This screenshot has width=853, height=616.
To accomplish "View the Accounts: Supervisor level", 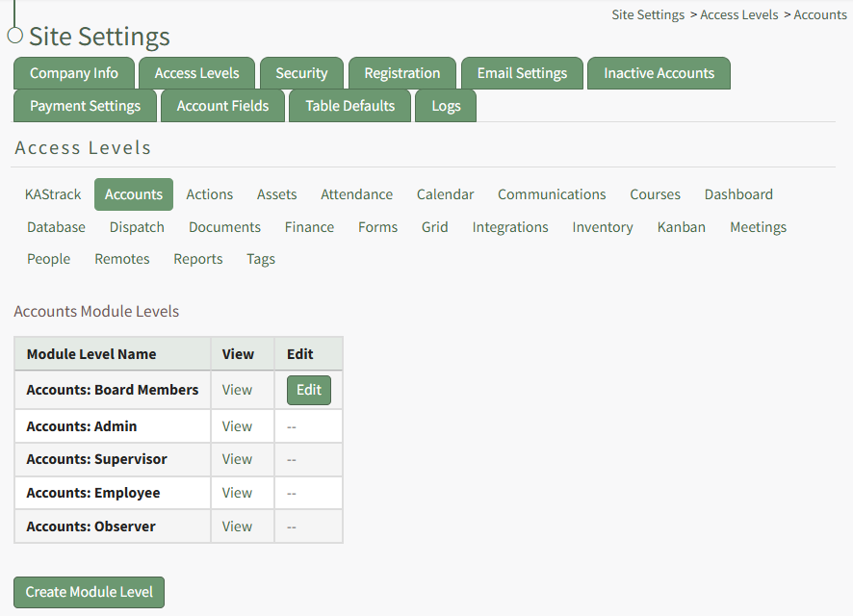I will (x=237, y=459).
